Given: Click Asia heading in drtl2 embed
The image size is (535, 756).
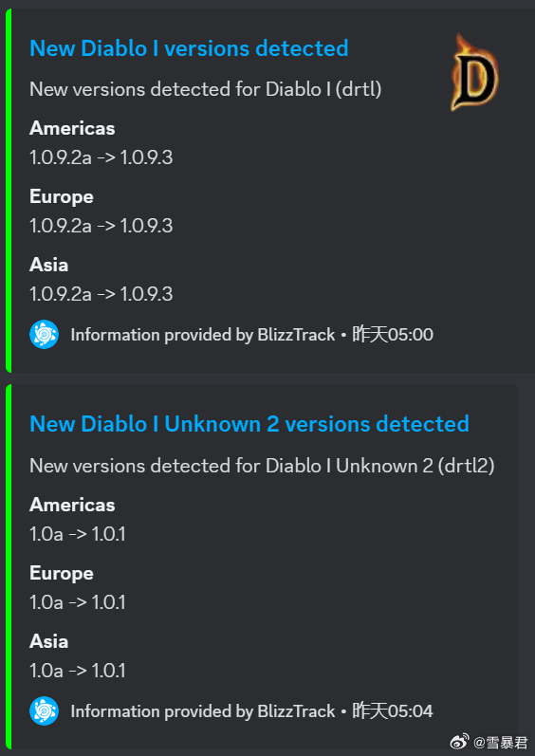Looking at the screenshot, I should 49,642.
